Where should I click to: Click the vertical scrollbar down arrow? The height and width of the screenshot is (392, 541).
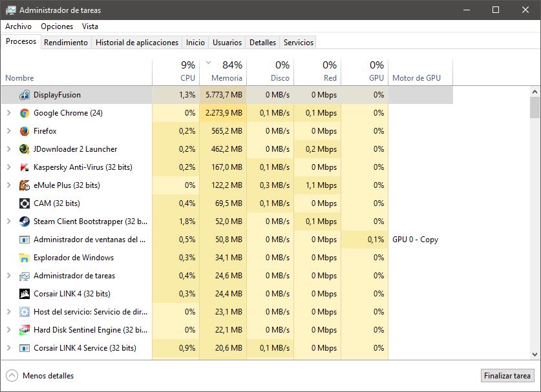(x=535, y=354)
